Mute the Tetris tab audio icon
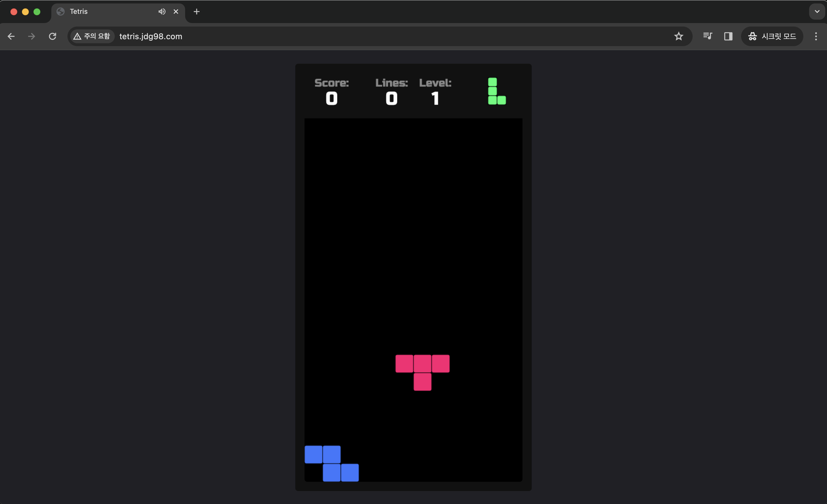The image size is (827, 504). click(162, 12)
